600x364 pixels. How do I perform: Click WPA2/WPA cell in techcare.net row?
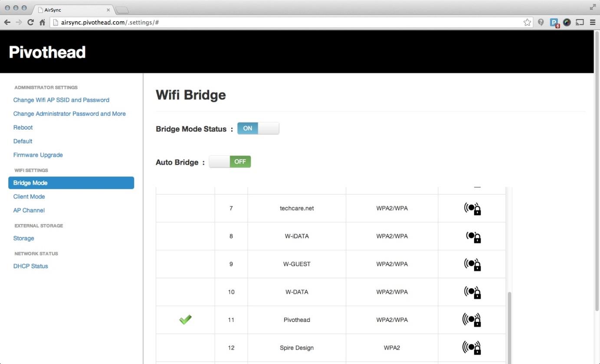coord(392,208)
